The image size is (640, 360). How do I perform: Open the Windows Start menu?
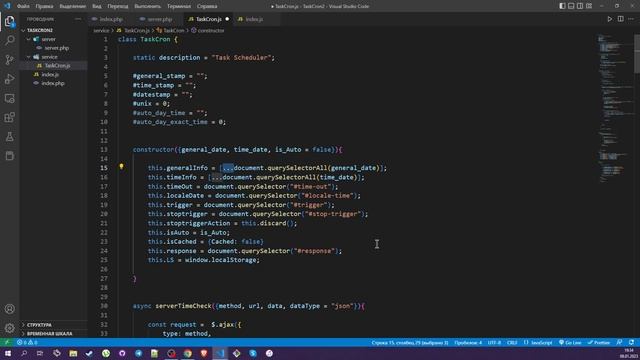click(x=7, y=353)
